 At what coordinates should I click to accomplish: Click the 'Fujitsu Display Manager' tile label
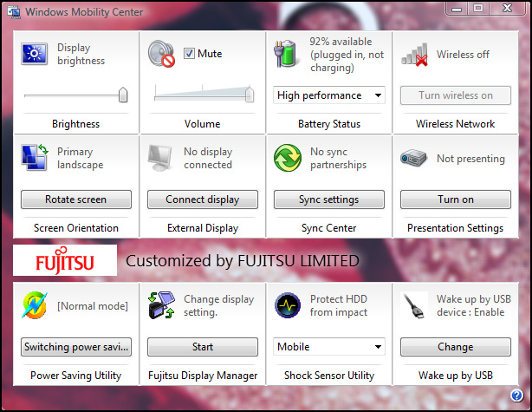point(203,376)
